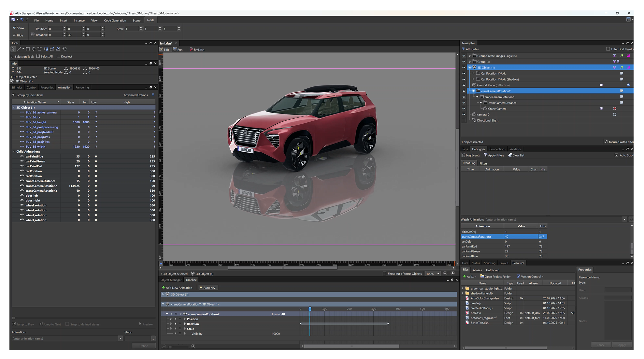Viewport: 644px width, 359px height.
Task: Select the Text tool
Action: (x=39, y=49)
